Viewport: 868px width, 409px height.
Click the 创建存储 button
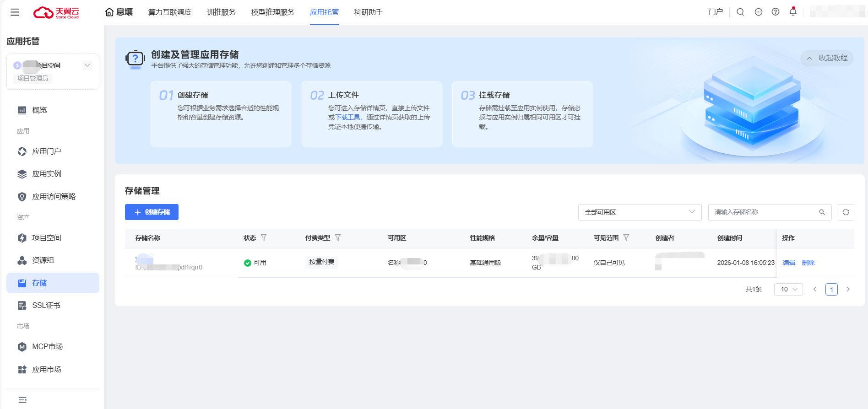point(152,212)
